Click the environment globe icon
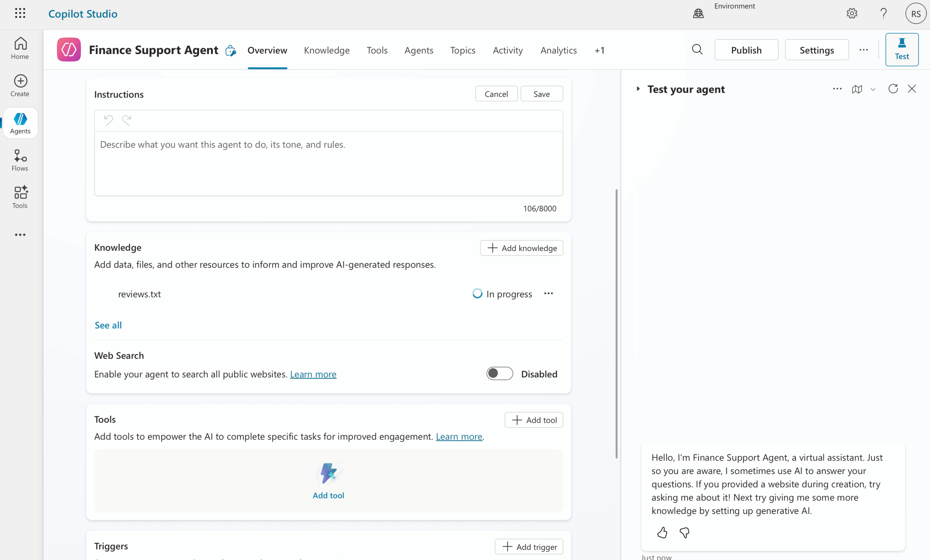 pos(698,13)
